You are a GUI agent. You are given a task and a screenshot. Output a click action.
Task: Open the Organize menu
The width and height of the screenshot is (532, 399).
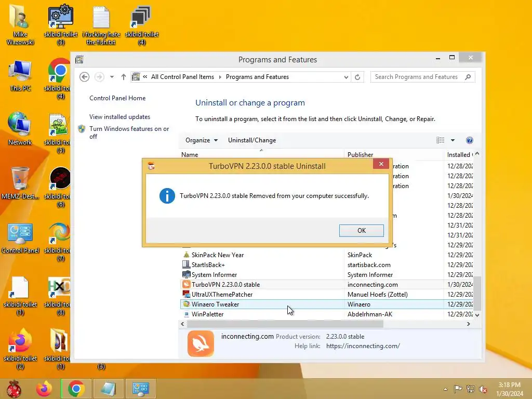201,140
